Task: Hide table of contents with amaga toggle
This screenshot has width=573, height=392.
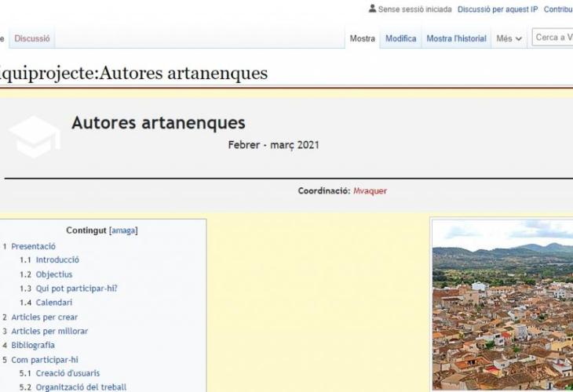Action: click(122, 230)
